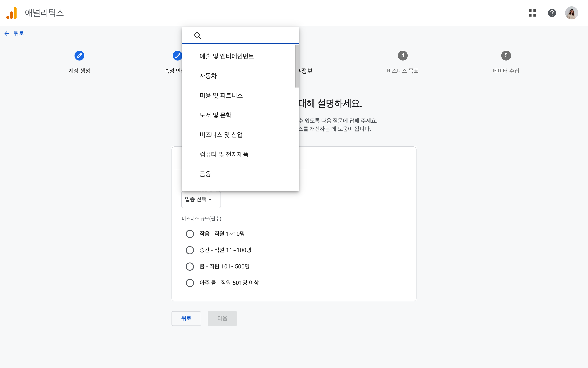Open the user profile avatar
Screen dimensions: 588x368
571,13
